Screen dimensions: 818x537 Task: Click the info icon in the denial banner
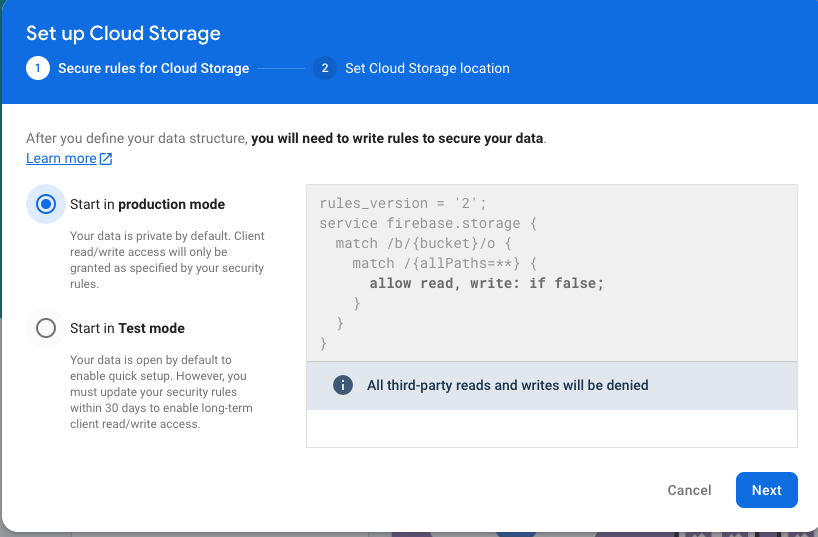pyautogui.click(x=342, y=385)
